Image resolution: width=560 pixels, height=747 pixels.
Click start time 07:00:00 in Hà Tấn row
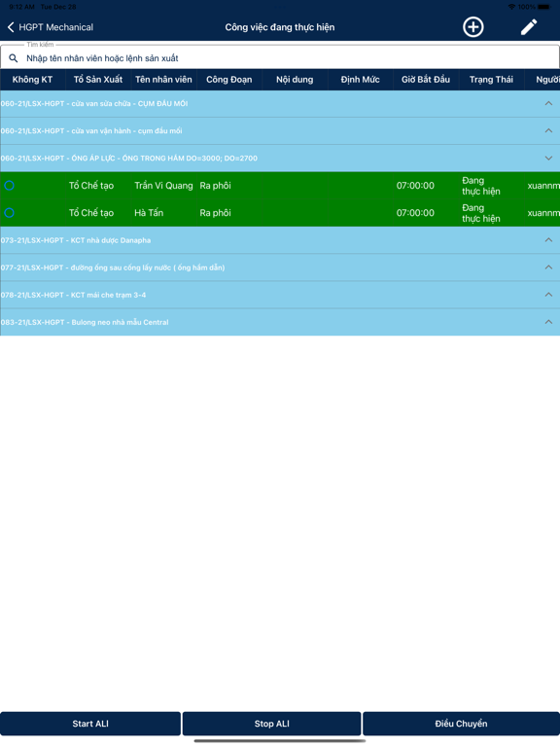[415, 212]
